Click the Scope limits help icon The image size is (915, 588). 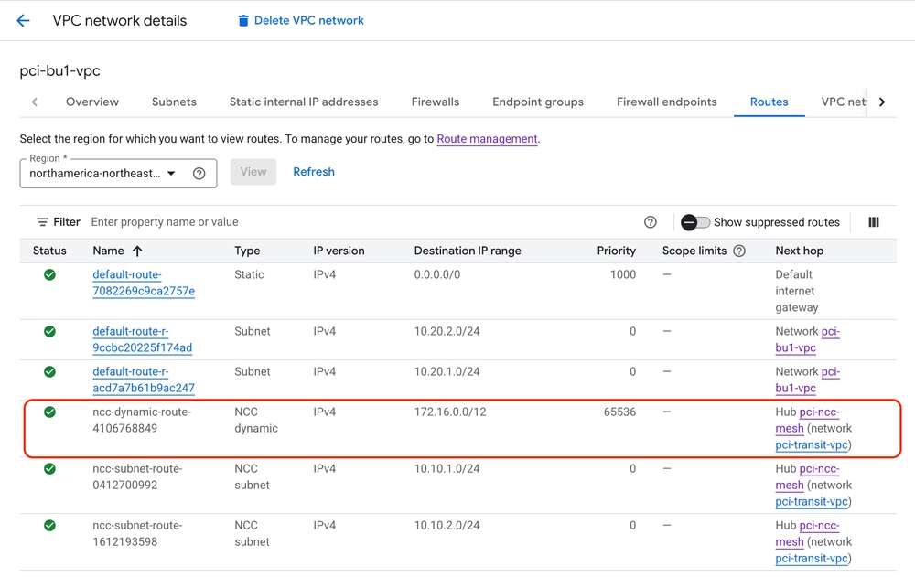click(x=739, y=251)
